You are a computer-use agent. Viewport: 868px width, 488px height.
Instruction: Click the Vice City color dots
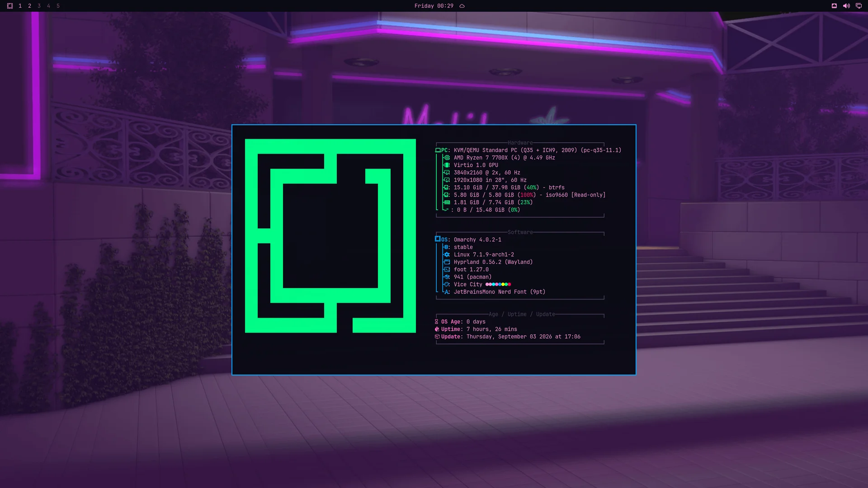point(498,284)
